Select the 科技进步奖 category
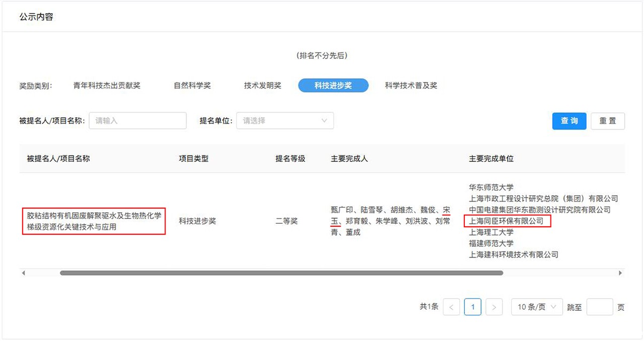This screenshot has height=341, width=644. point(333,86)
